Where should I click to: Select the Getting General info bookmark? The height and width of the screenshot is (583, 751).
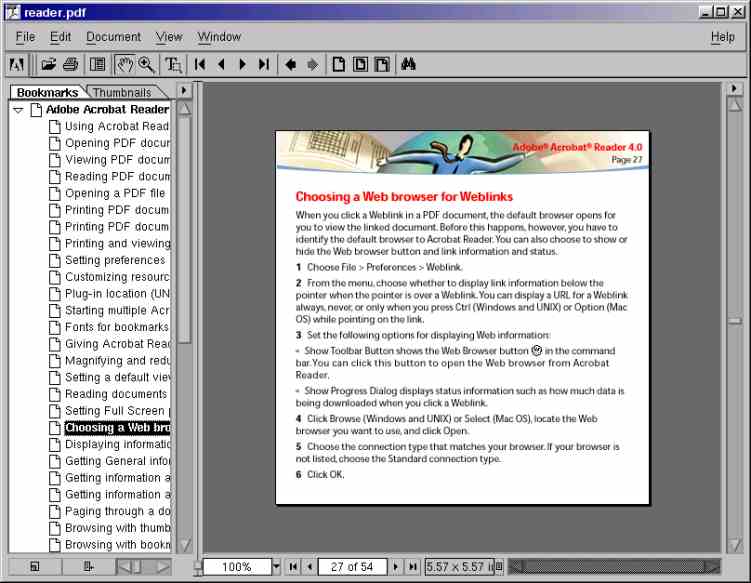click(117, 461)
